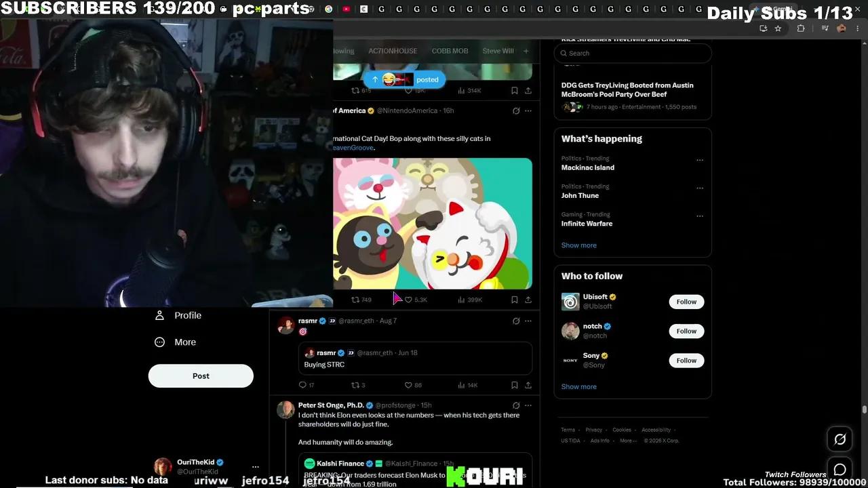Repost rasmr's post showing 3 reposts
The image size is (868, 488).
[358, 385]
